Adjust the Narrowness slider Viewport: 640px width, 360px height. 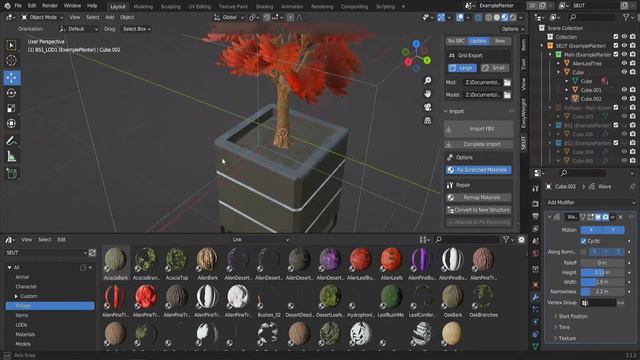coord(602,292)
